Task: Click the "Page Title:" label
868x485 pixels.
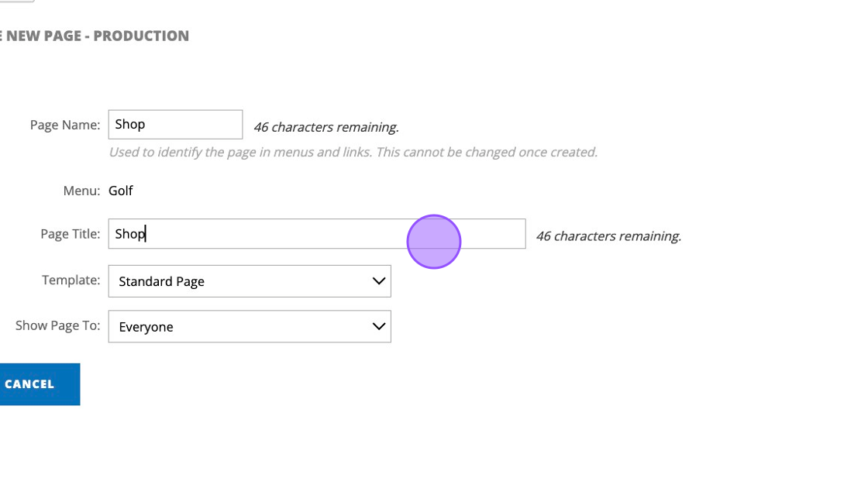Action: point(71,234)
